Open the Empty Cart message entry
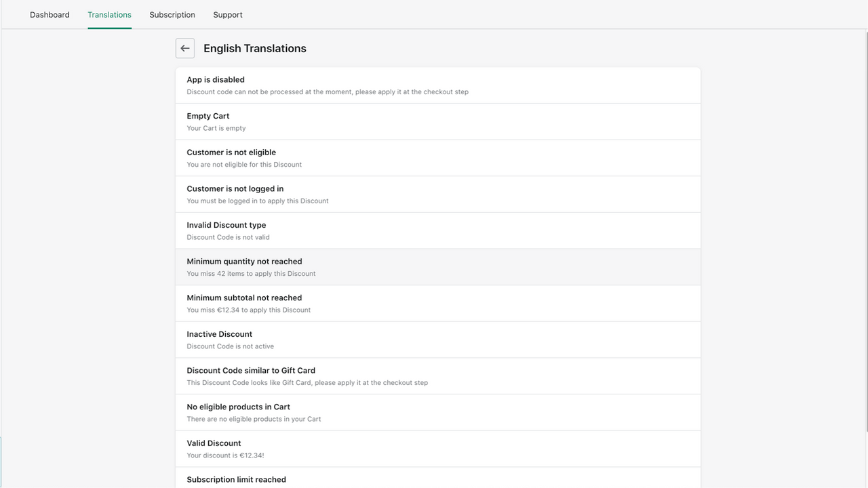Viewport: 868px width, 488px height. (438, 121)
